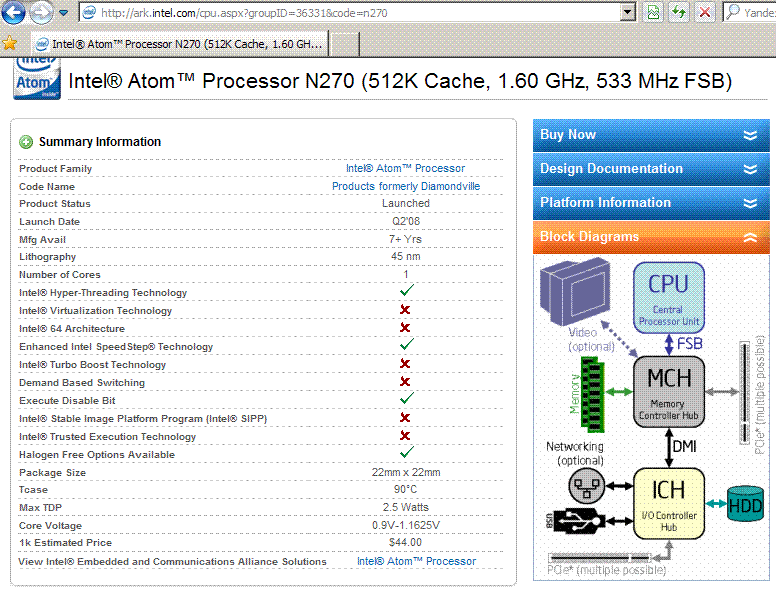Click the Yandex search box

point(750,13)
